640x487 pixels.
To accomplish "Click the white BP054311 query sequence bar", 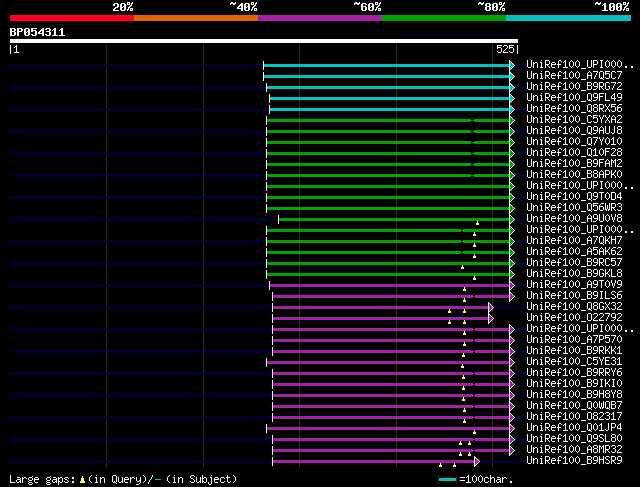I will [x=264, y=41].
